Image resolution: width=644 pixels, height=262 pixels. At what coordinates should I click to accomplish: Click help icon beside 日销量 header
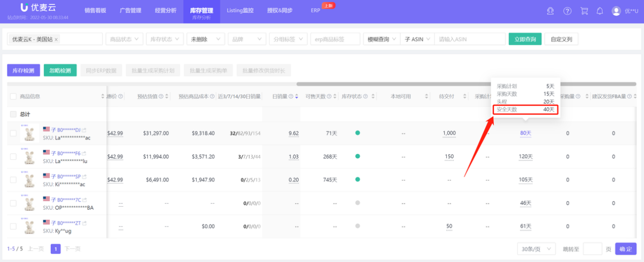coord(291,96)
